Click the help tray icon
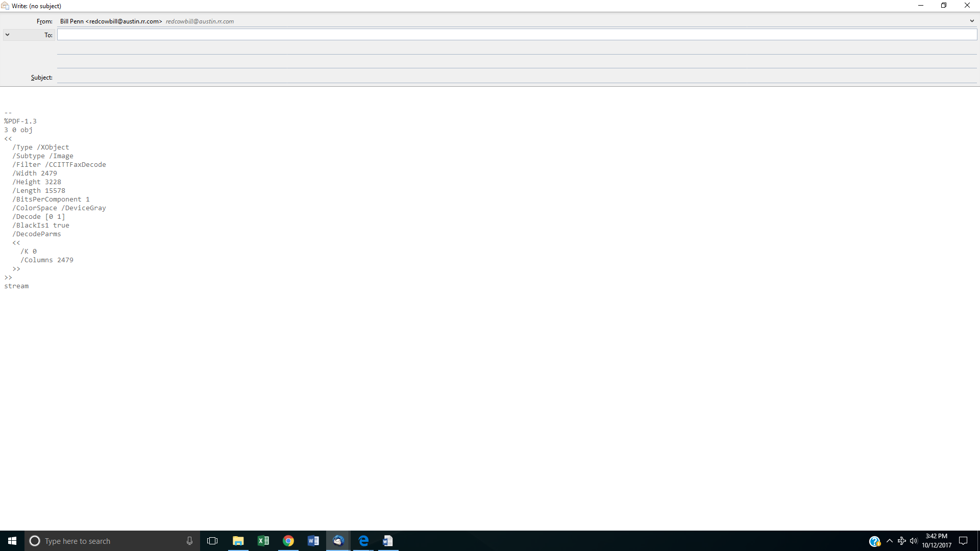The image size is (980, 551). click(x=874, y=541)
